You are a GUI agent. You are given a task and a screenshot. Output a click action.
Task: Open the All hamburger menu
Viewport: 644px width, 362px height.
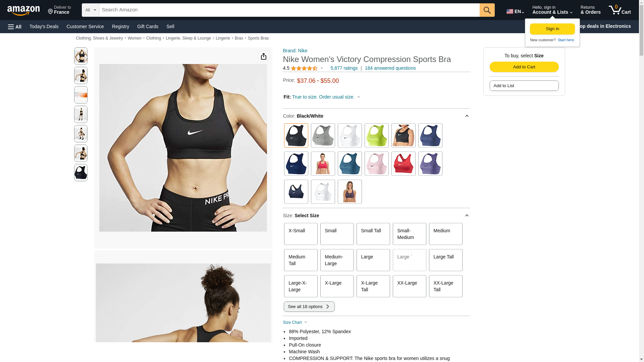(x=15, y=27)
